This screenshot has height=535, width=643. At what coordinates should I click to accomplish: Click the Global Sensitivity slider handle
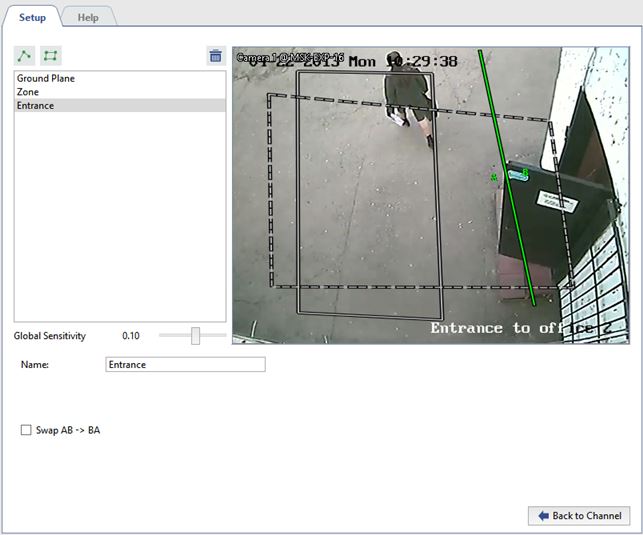pos(196,336)
